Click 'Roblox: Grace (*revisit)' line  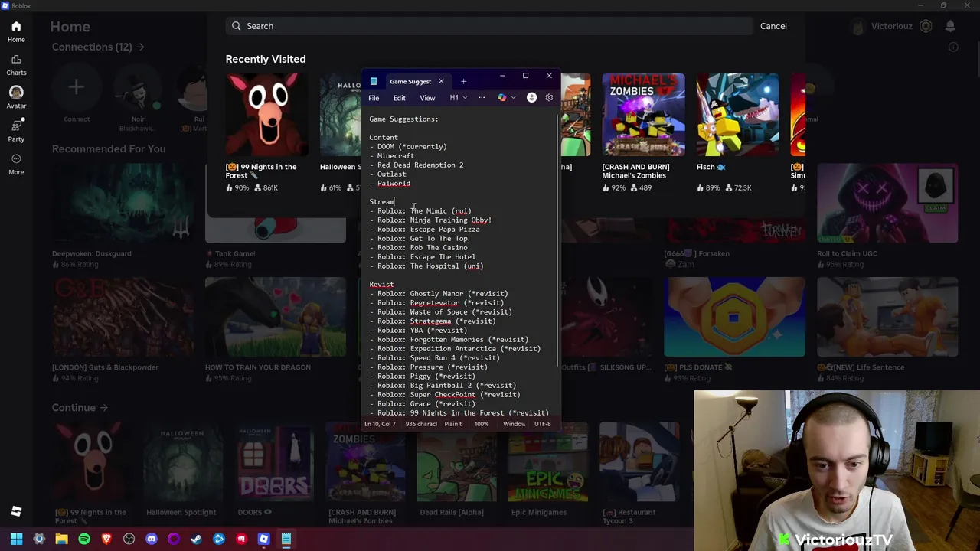pos(423,403)
